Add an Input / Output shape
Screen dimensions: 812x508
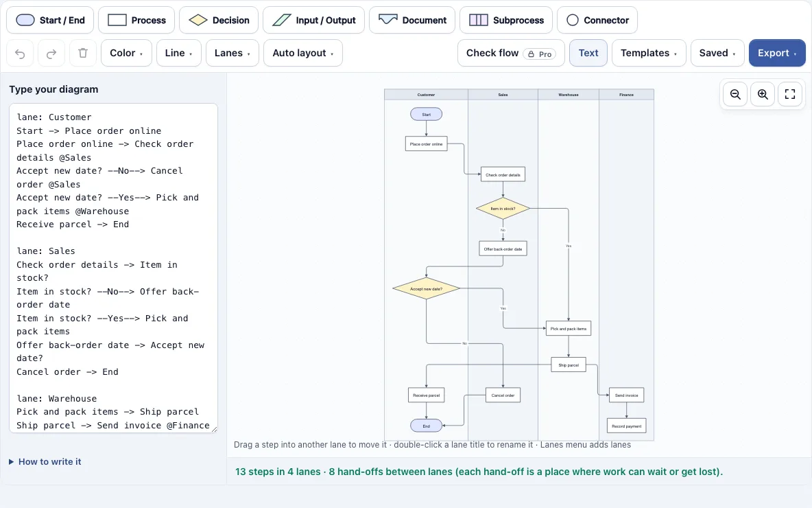point(314,20)
